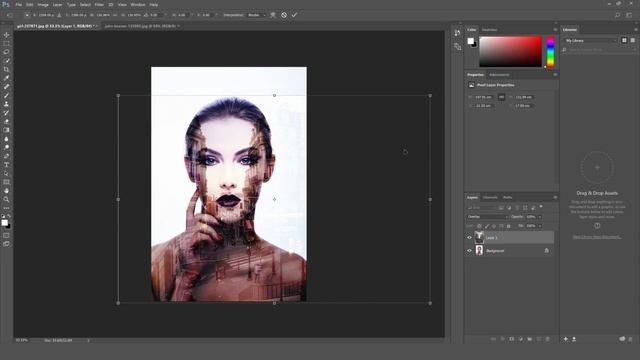Select the Quick Selection tool
640x360 pixels.
click(x=6, y=61)
